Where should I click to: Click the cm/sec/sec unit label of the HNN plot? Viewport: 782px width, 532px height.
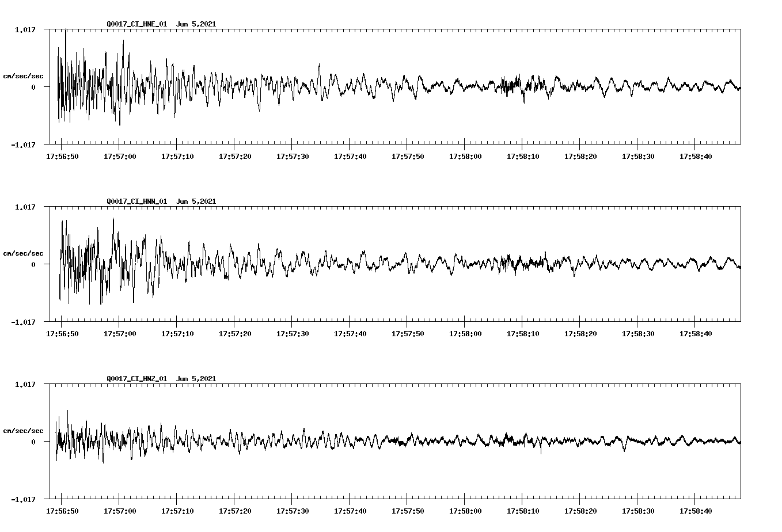click(23, 253)
